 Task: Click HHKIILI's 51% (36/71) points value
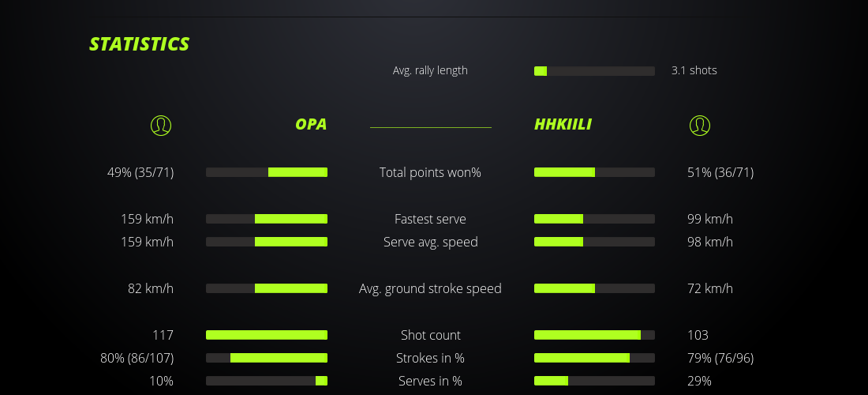(x=720, y=172)
